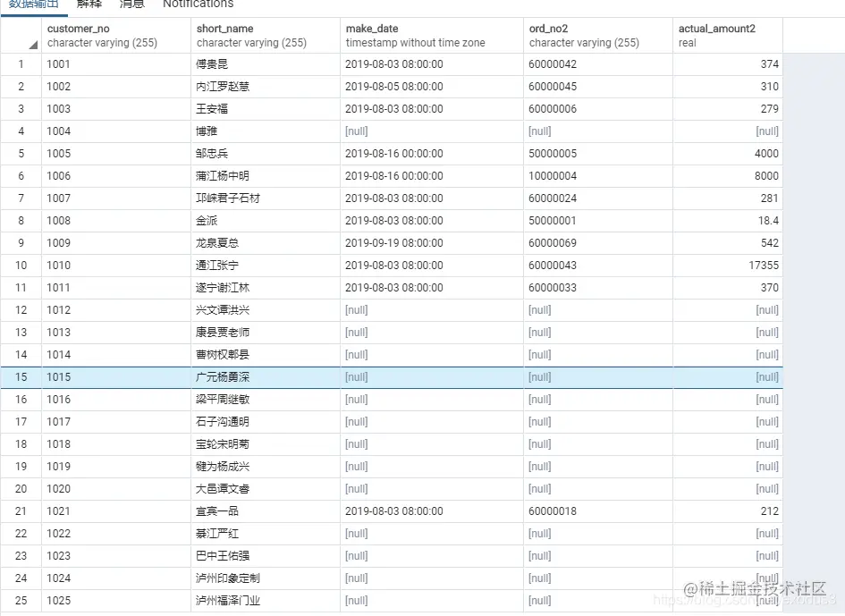Click actual_amount2 cell 542
The image size is (845, 616).
pos(728,243)
